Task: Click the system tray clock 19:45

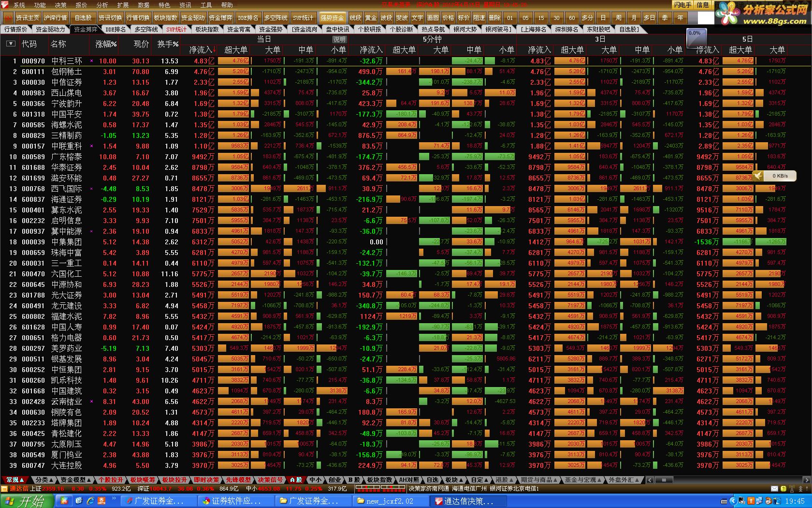Action: [795, 501]
